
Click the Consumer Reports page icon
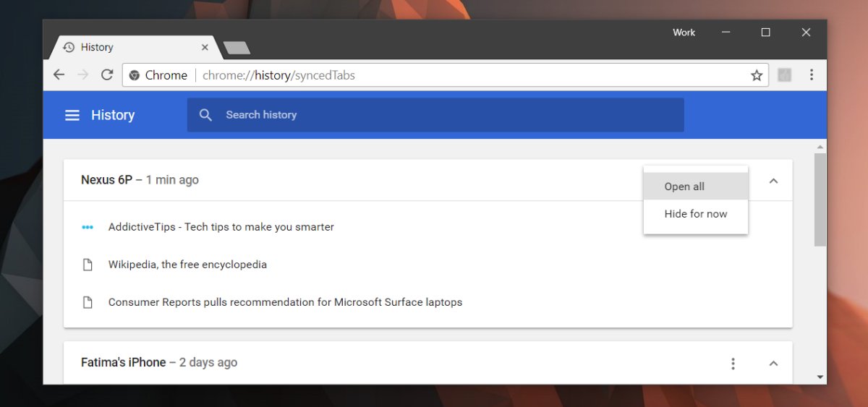pos(88,302)
